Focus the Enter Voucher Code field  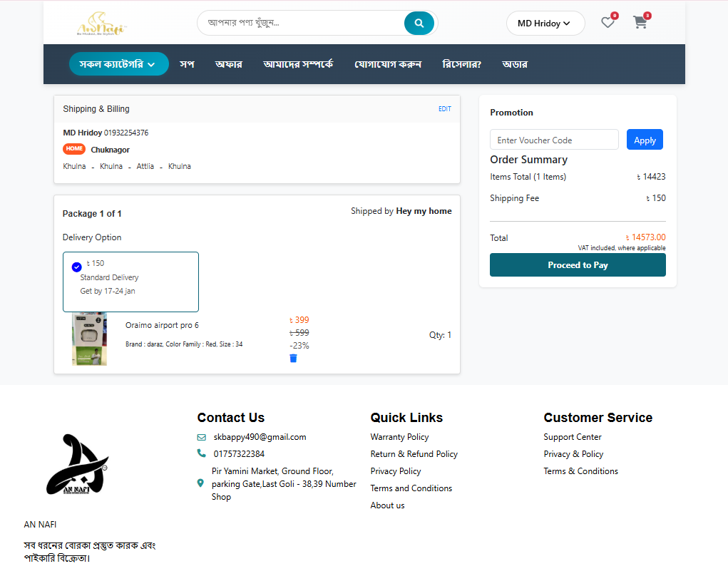(x=553, y=140)
